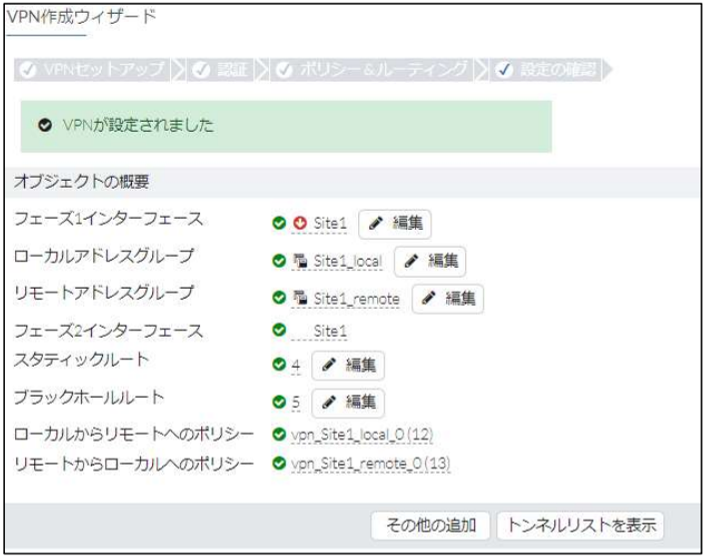Click the ローカルからリモートへのポリシー label
Viewport: 705px width, 558px height.
pos(134,434)
